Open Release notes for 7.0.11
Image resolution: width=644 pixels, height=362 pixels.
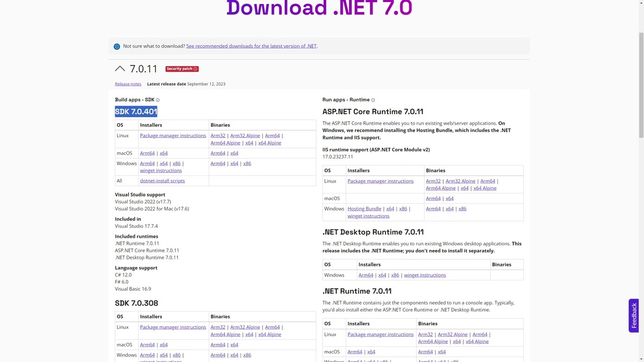point(128,84)
